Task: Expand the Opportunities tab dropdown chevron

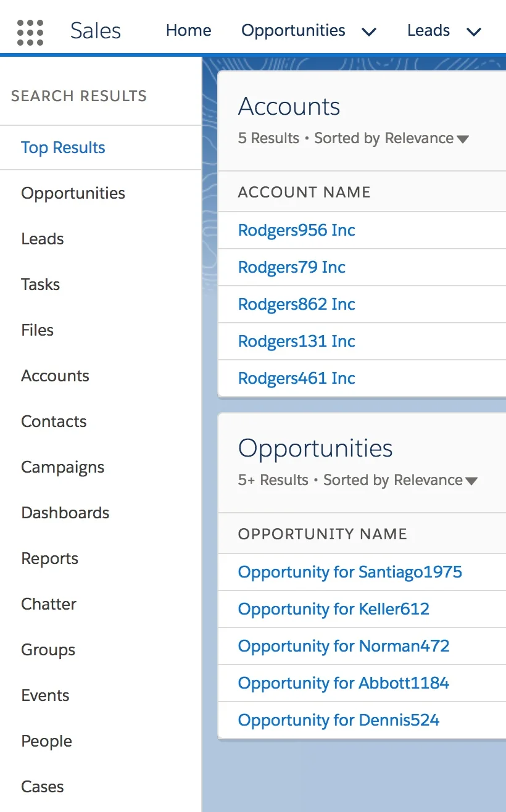Action: coord(369,31)
